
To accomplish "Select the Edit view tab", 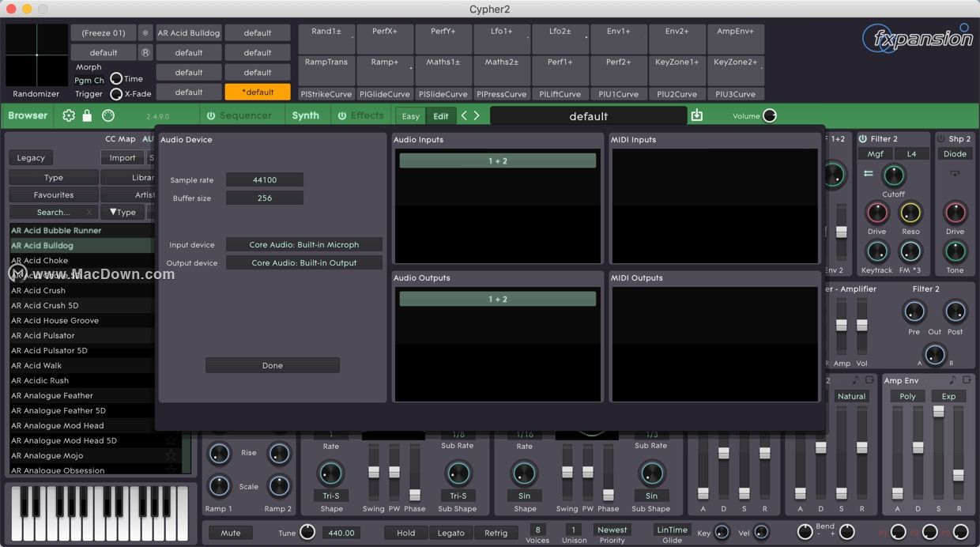I will (441, 116).
